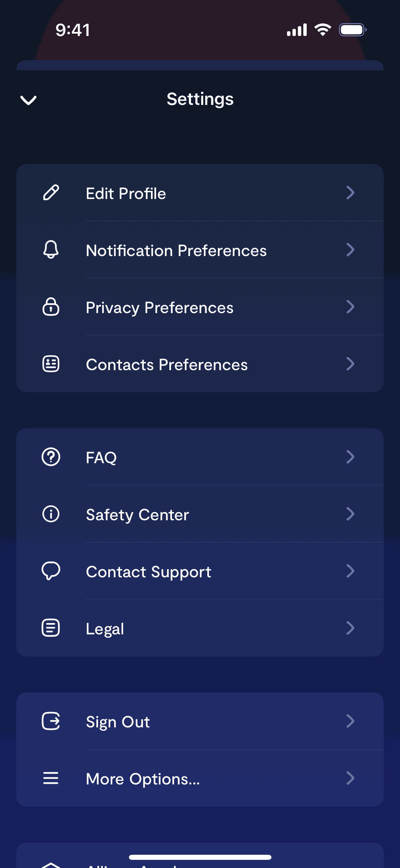Open the Safety Center page

(x=137, y=515)
